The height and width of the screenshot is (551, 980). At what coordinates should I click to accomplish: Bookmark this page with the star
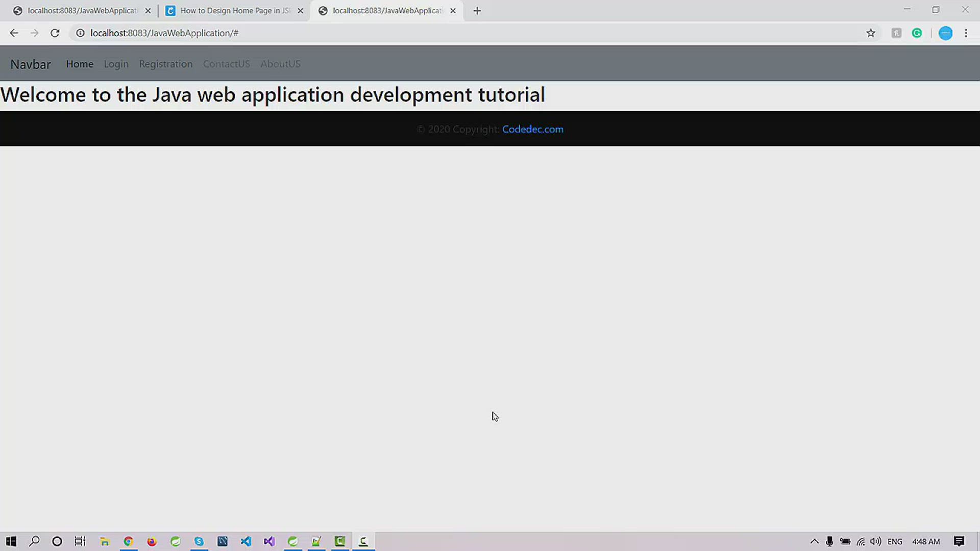(871, 33)
